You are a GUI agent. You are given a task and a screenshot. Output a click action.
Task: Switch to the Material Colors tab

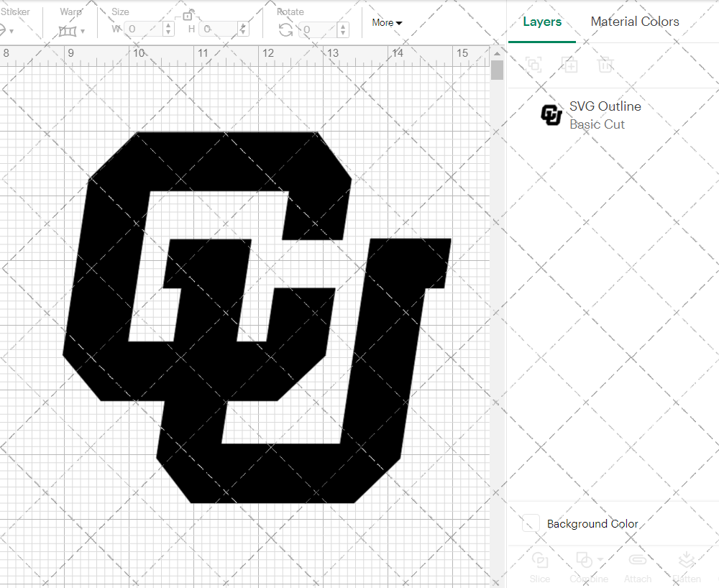click(x=635, y=22)
